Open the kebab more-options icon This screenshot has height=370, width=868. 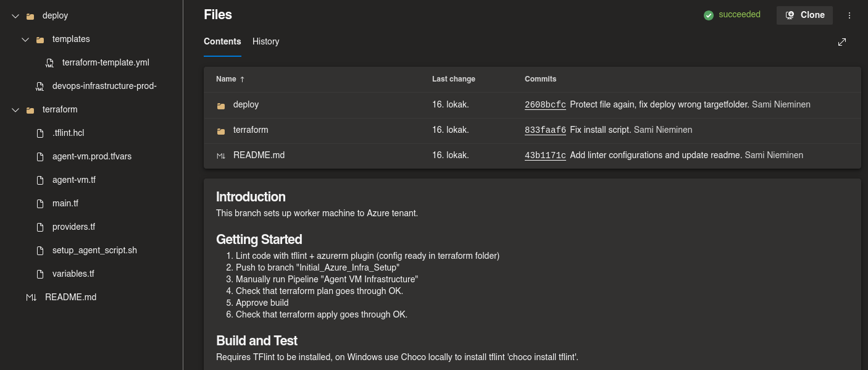click(x=849, y=15)
